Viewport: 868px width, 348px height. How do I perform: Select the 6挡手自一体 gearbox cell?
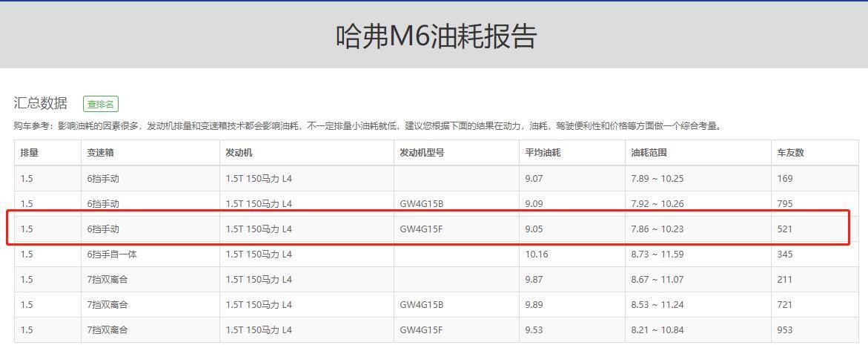(112, 255)
